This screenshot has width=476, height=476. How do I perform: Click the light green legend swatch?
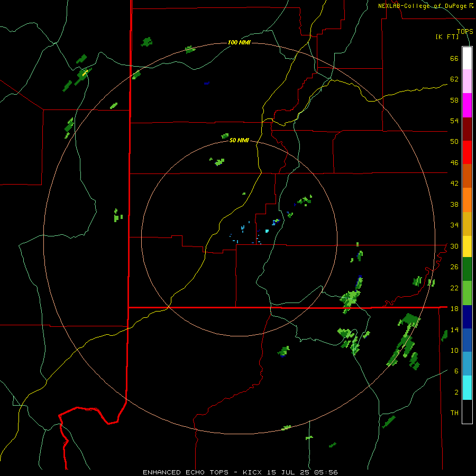[x=467, y=293]
